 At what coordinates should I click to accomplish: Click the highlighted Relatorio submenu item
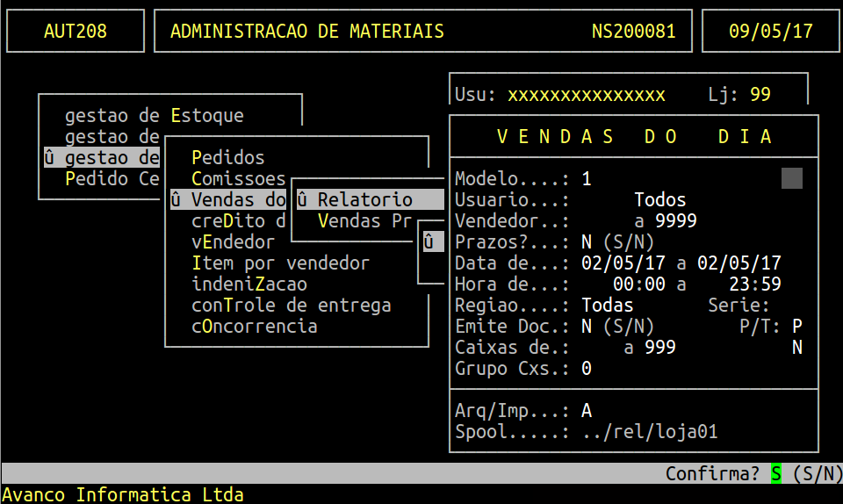click(365, 200)
